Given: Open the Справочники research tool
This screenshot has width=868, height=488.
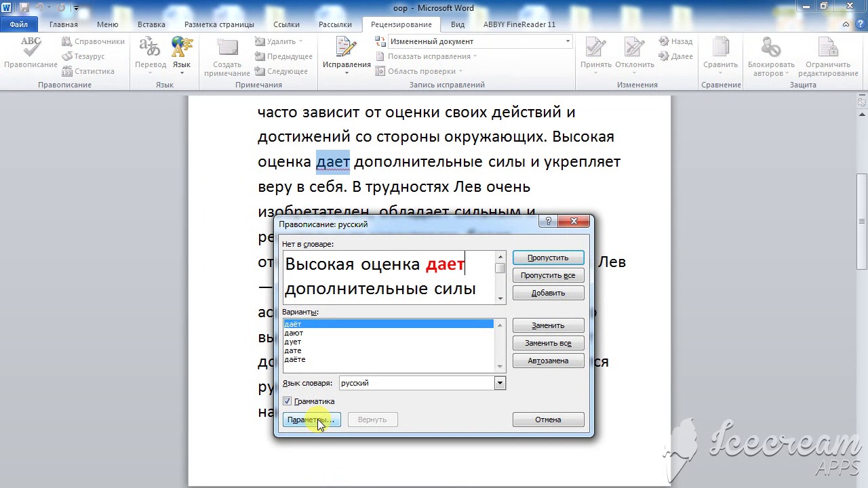Looking at the screenshot, I should point(93,41).
